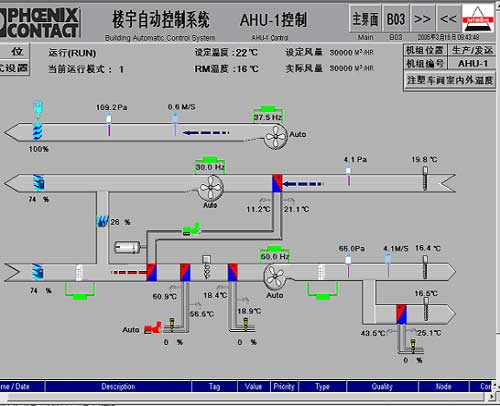Select the 19.8 ℃ temperature probe
The width and height of the screenshot is (500, 406).
coord(425,178)
